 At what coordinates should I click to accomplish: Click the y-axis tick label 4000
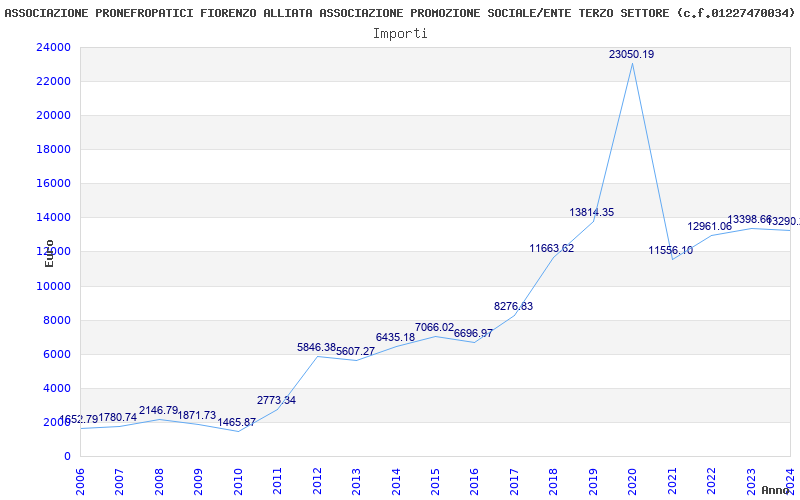click(56, 388)
